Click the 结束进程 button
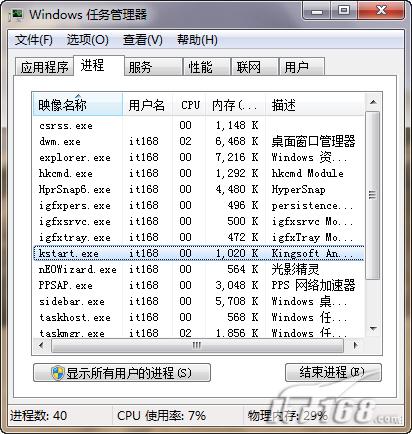 (x=333, y=373)
